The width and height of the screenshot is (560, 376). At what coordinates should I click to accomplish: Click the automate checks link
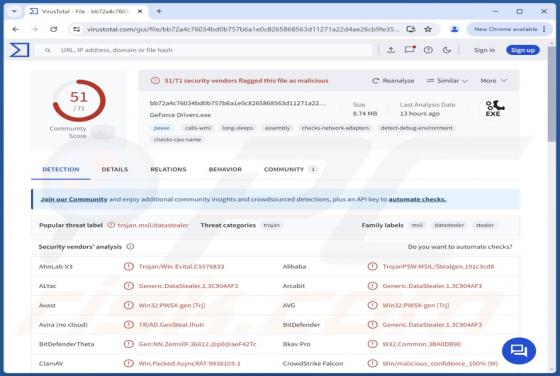pyautogui.click(x=417, y=199)
